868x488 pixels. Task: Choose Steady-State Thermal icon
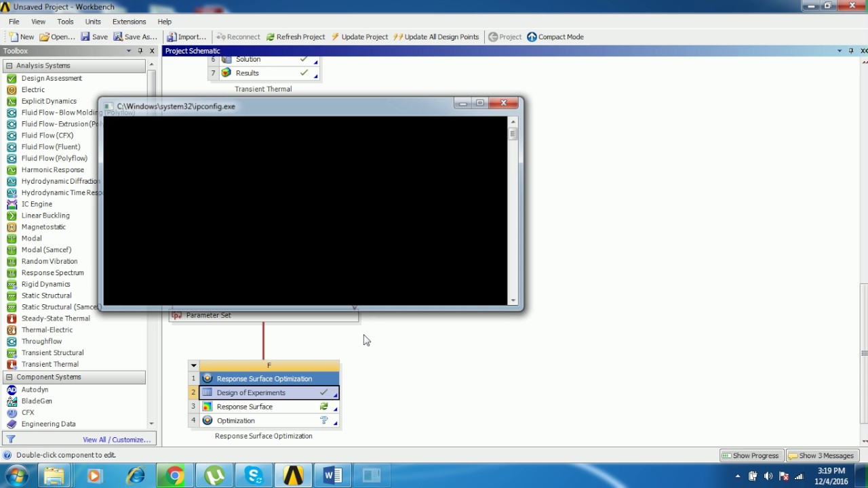pyautogui.click(x=12, y=319)
